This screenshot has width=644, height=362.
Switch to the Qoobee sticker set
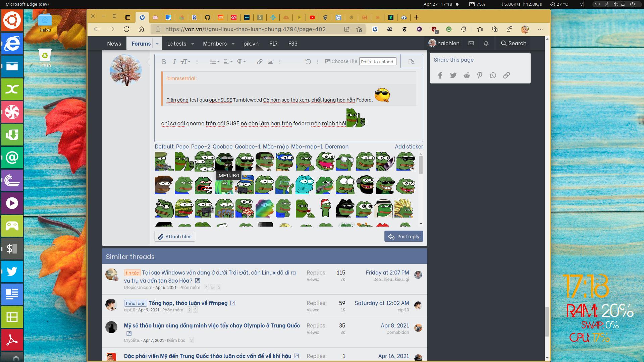tap(222, 146)
